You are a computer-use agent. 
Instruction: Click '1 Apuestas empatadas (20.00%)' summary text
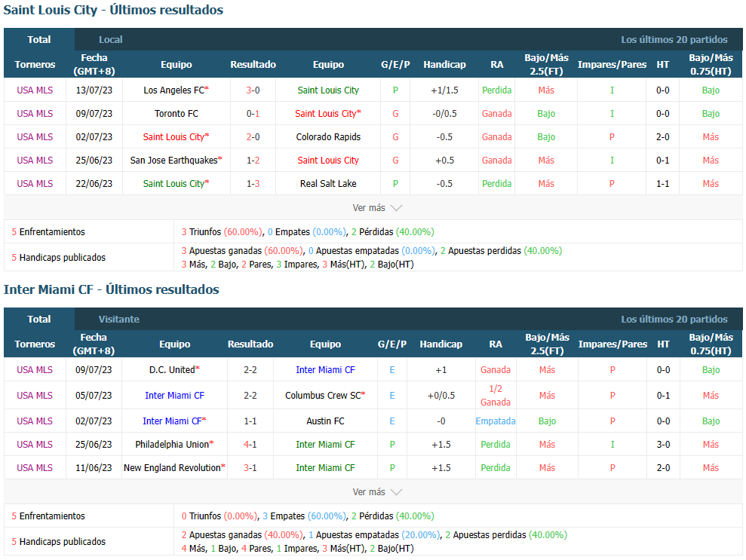[x=375, y=535]
